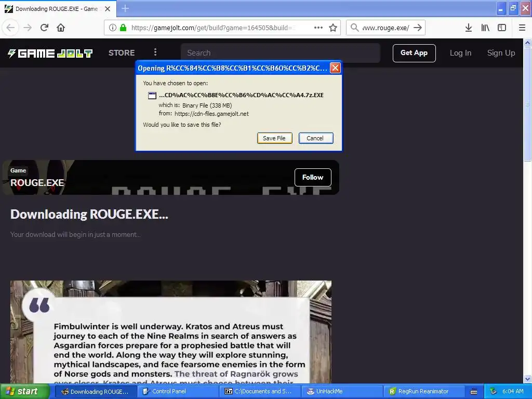Open the browser home page icon

pyautogui.click(x=61, y=28)
